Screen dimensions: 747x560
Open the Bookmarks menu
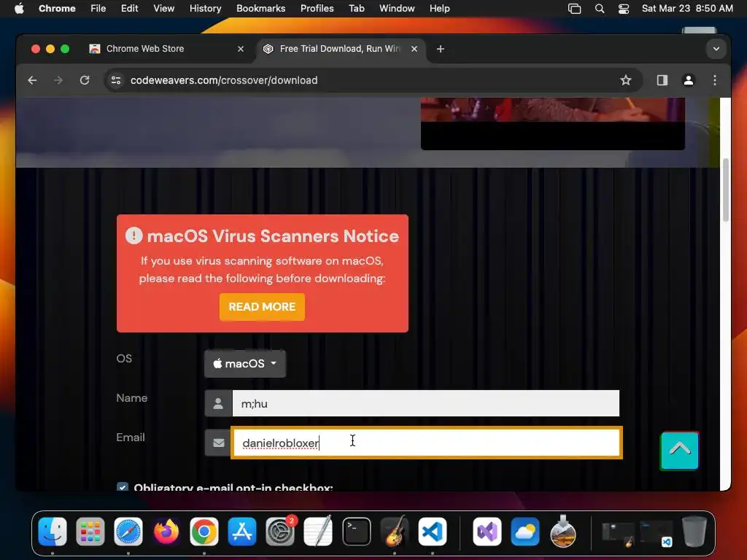click(260, 8)
